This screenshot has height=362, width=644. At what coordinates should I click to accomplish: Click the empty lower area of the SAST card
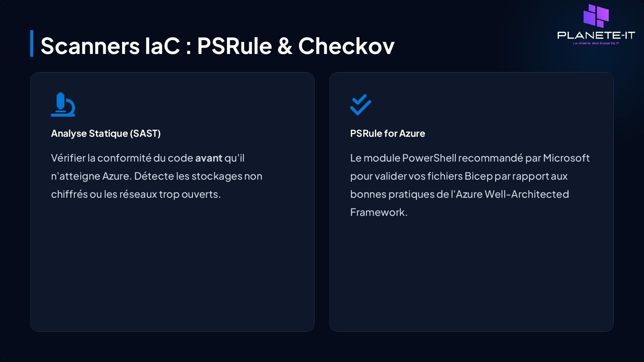(x=172, y=268)
